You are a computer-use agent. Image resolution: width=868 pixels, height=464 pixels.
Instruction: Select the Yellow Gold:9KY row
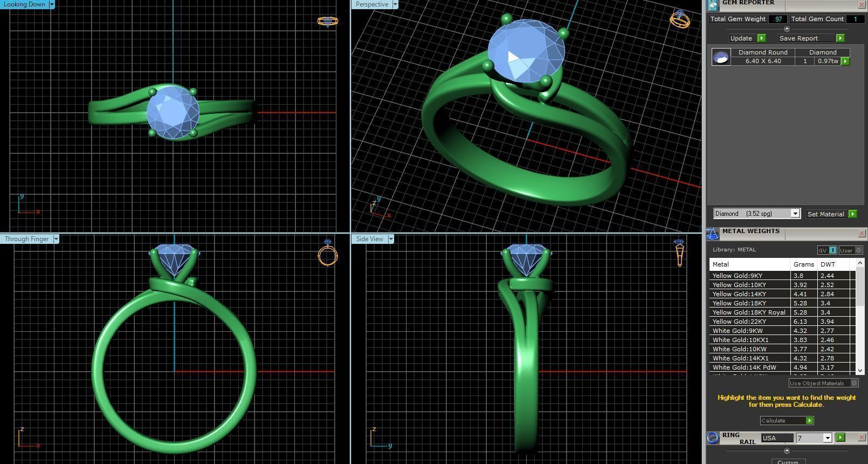(x=782, y=276)
